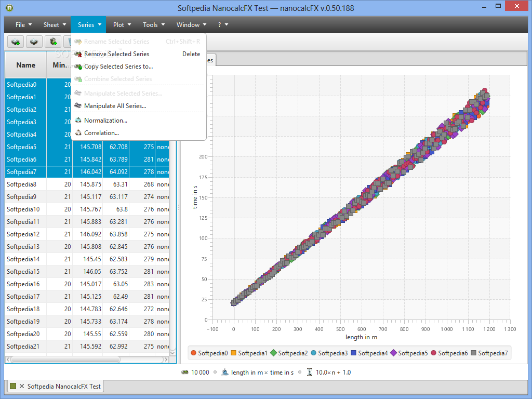Click the third toolbar button with the green plus
Image resolution: width=532 pixels, height=399 pixels.
click(x=54, y=42)
